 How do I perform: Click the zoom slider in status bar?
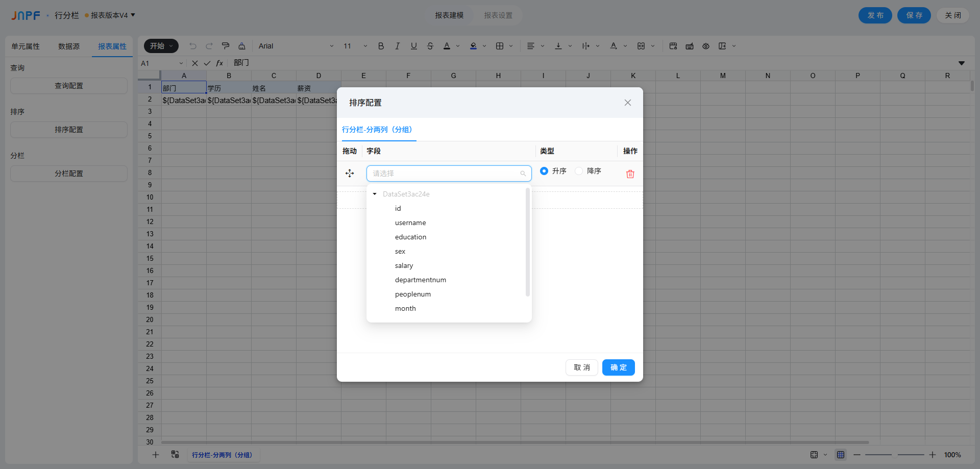click(894, 455)
